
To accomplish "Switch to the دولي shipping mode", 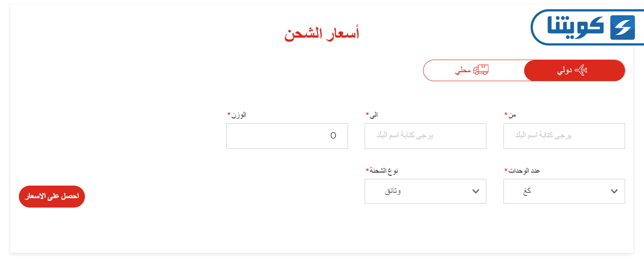I will tap(574, 70).
